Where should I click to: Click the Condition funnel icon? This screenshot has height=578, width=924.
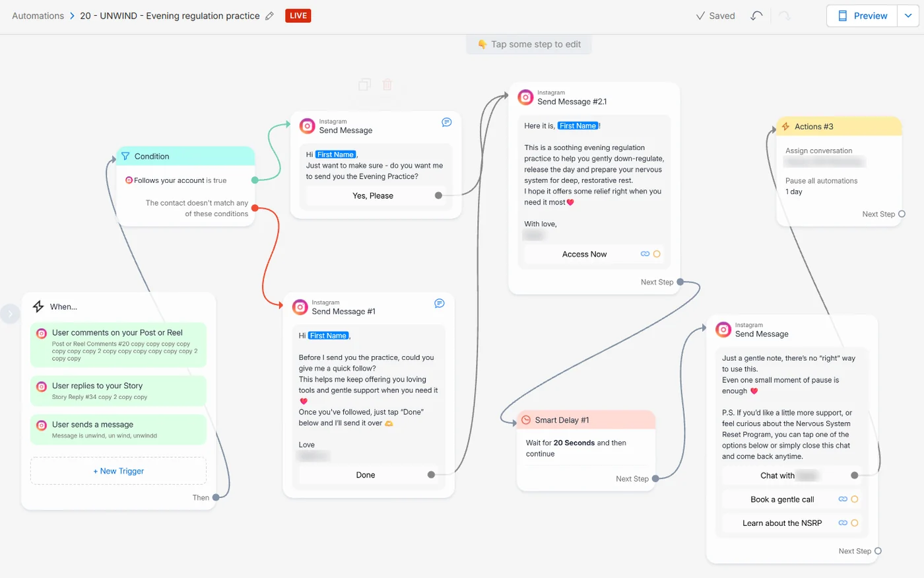[x=125, y=157]
